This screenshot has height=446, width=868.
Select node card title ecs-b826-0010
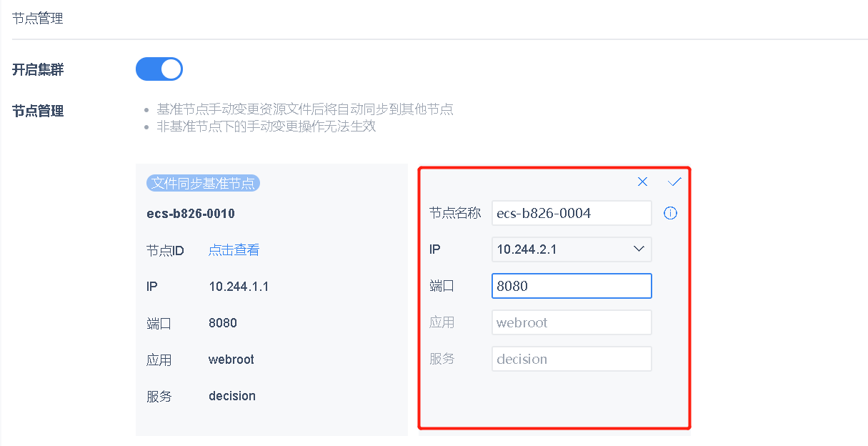tap(191, 214)
